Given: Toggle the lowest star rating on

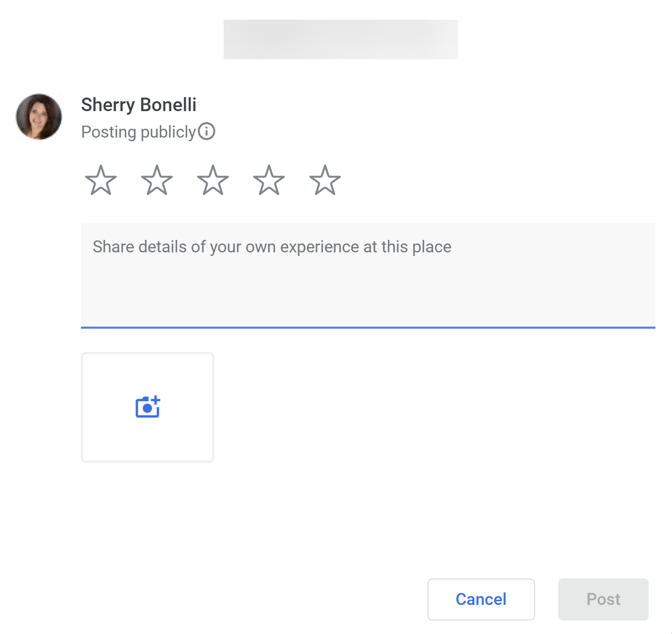Looking at the screenshot, I should (x=101, y=181).
